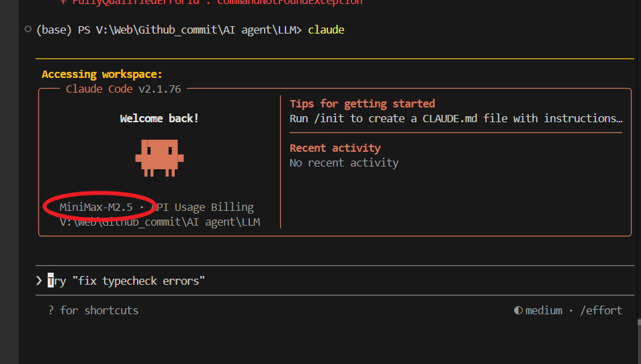This screenshot has width=641, height=364.
Task: Click the workspace path below model name
Action: point(160,222)
